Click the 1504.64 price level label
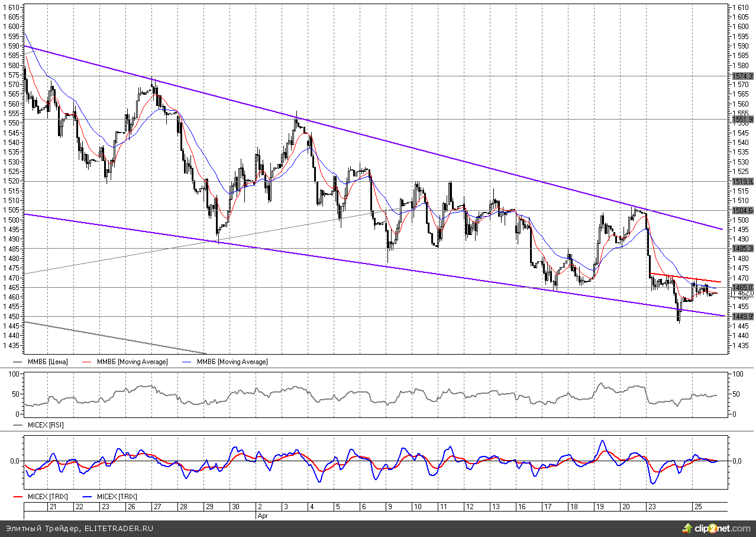Image resolution: width=756 pixels, height=537 pixels. (x=742, y=211)
